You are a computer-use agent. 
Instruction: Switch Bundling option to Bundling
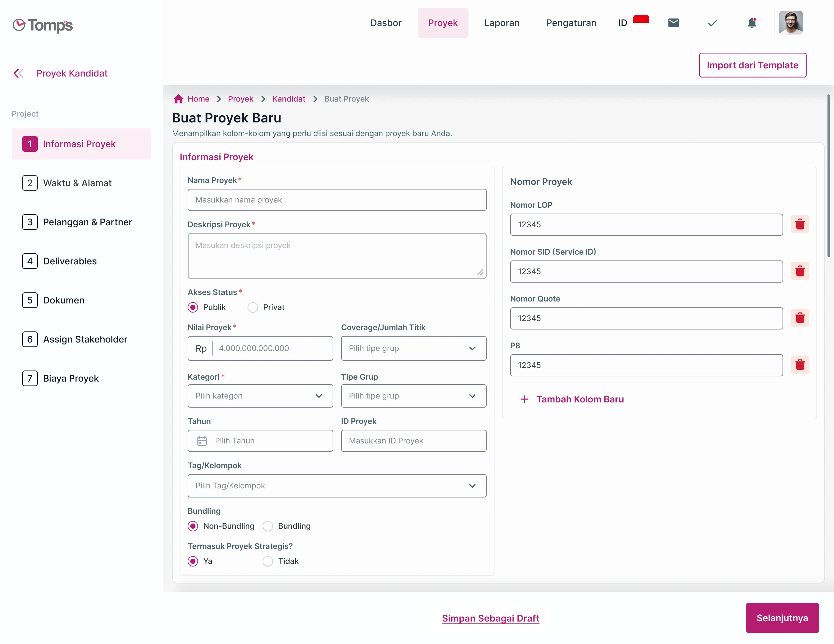(268, 526)
